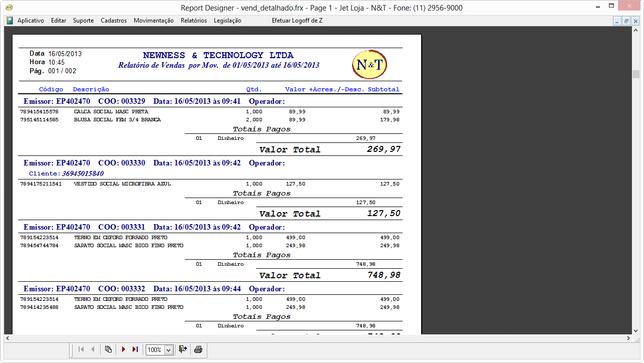Image resolution: width=644 pixels, height=363 pixels.
Task: Open the Relatórios menu
Action: pyautogui.click(x=194, y=21)
